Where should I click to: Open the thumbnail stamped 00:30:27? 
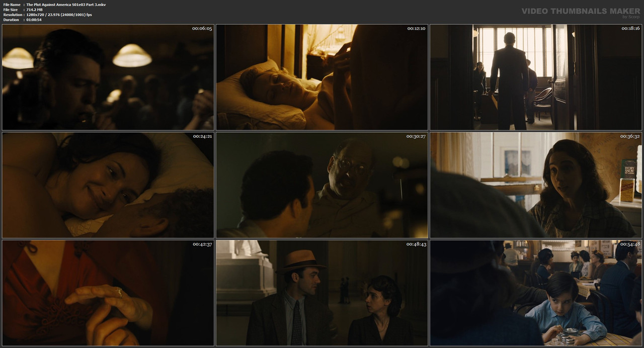click(x=322, y=185)
